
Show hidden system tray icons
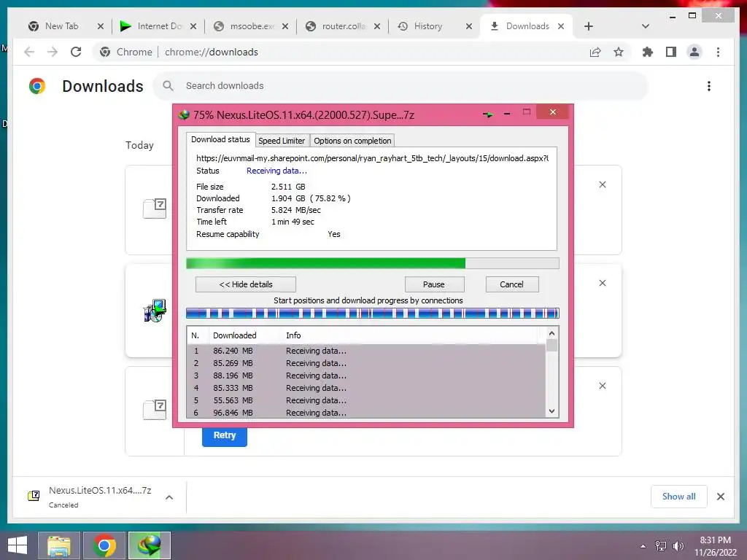pos(643,546)
